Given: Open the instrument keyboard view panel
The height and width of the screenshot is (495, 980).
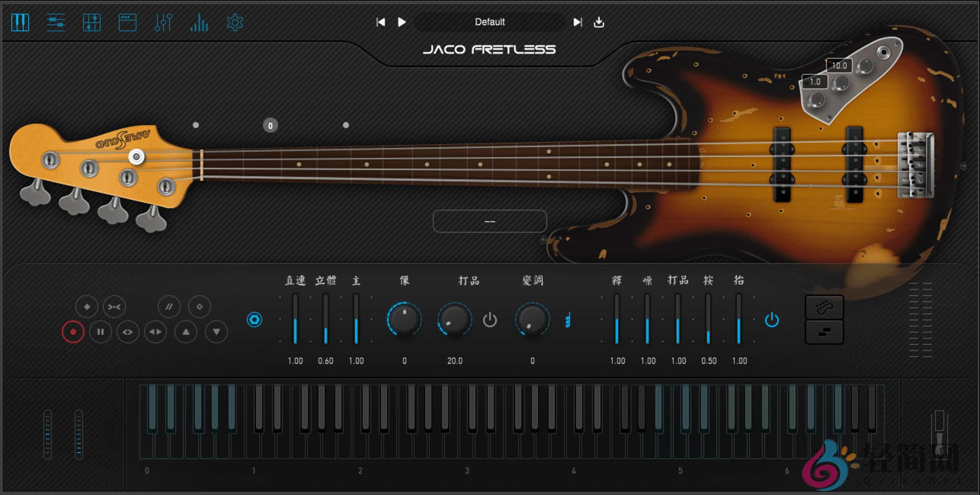Looking at the screenshot, I should click(20, 22).
